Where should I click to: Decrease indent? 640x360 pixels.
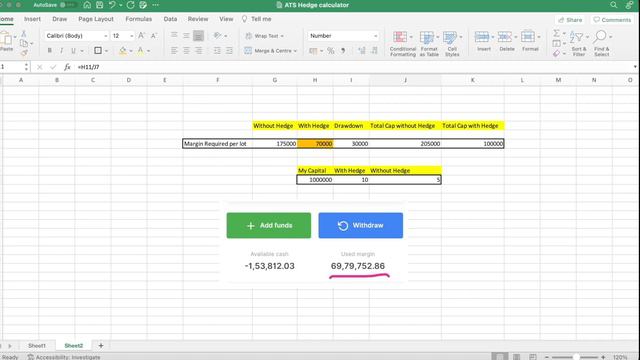pos(217,51)
